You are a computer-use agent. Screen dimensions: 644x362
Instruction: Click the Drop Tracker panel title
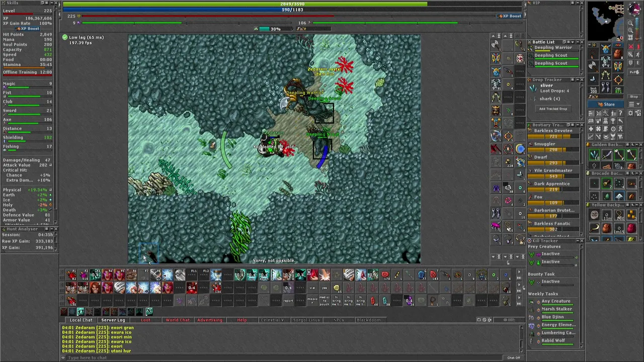pos(547,79)
